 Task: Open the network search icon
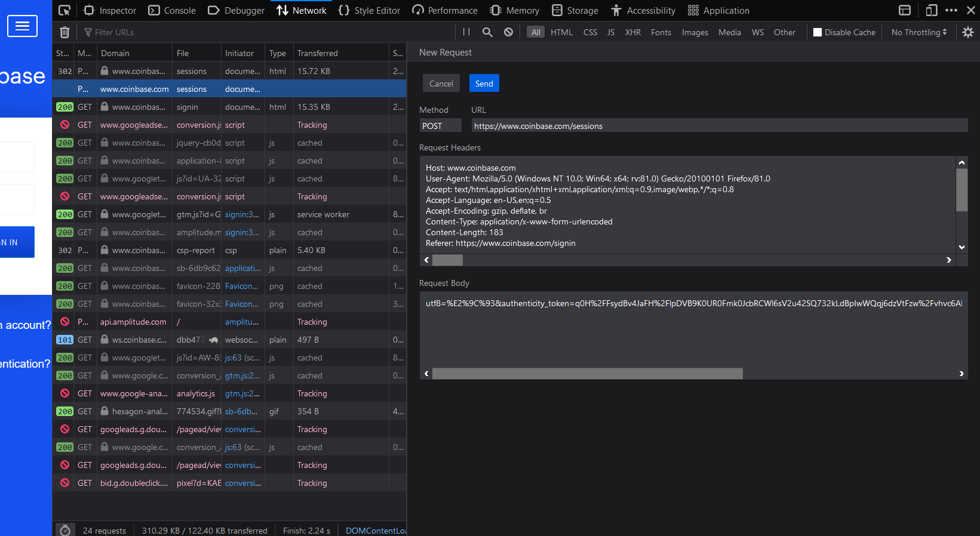tap(487, 32)
